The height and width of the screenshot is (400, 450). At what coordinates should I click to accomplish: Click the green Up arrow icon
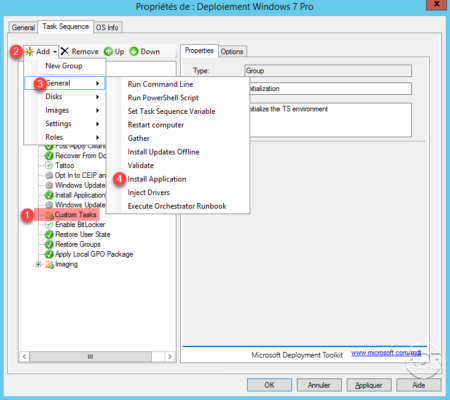pos(108,52)
